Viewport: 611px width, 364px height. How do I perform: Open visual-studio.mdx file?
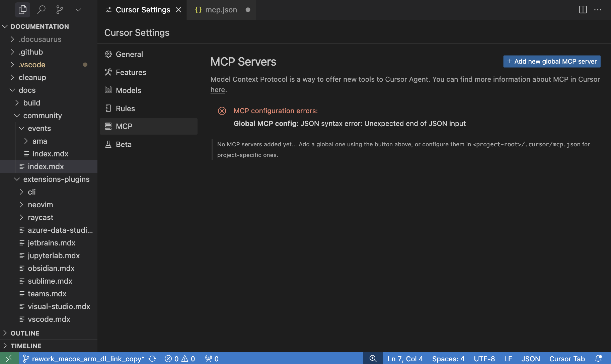point(49,306)
